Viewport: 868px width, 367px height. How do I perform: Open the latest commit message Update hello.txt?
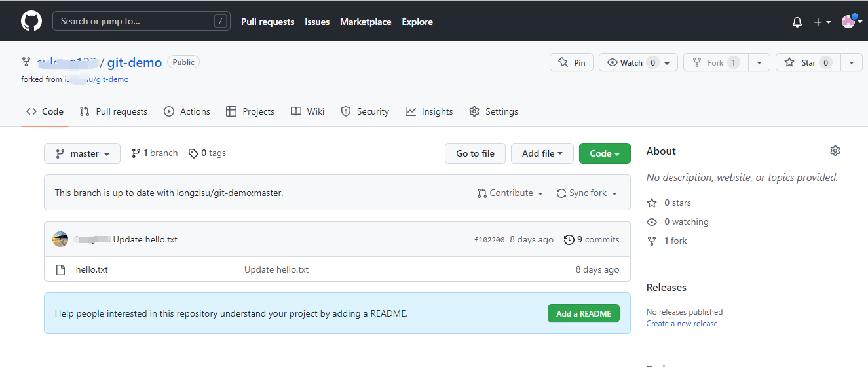tap(145, 239)
